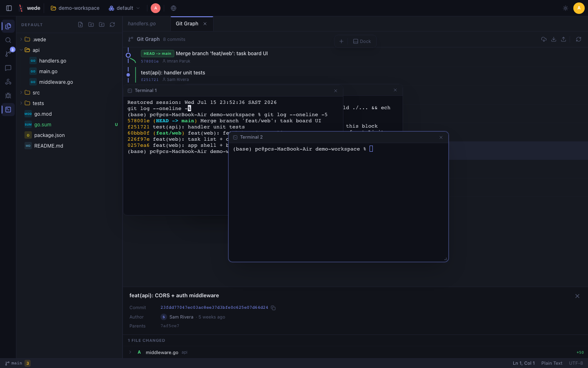Add a new terminal with plus icon
This screenshot has height=368, width=588.
341,41
